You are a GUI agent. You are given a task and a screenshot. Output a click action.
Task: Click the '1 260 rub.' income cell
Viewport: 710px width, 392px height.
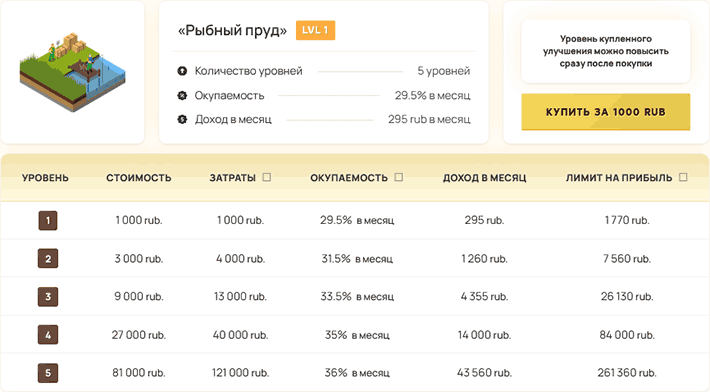tap(484, 259)
